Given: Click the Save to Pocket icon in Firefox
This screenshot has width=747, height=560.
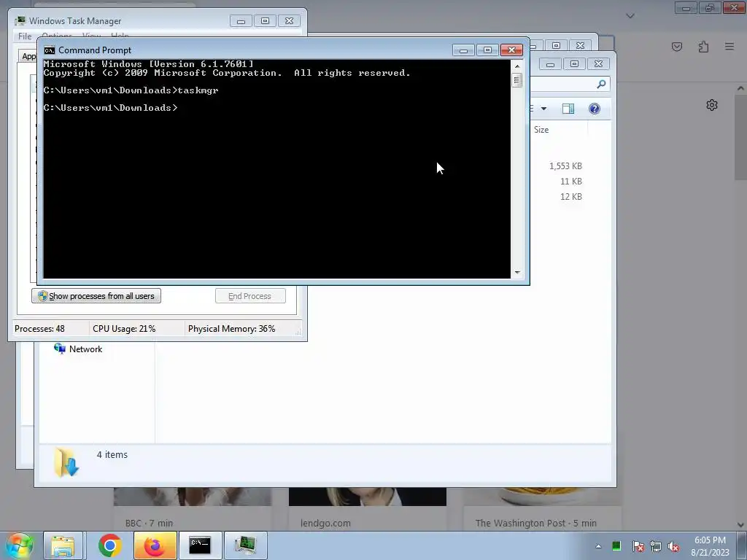Looking at the screenshot, I should pos(677,47).
